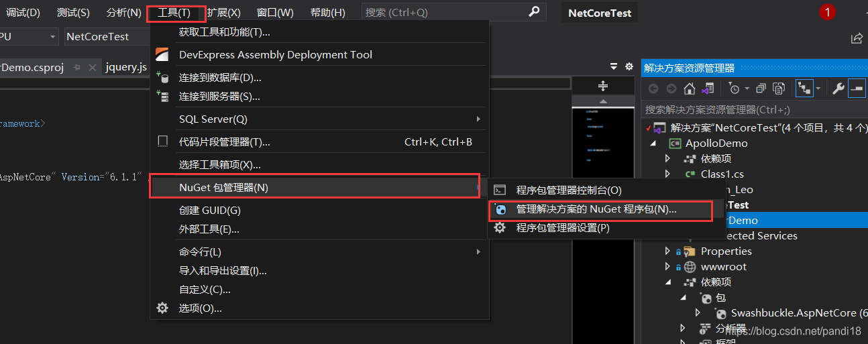Click the DevExpress Assembly Deployment Tool icon
868x344 pixels.
point(162,55)
